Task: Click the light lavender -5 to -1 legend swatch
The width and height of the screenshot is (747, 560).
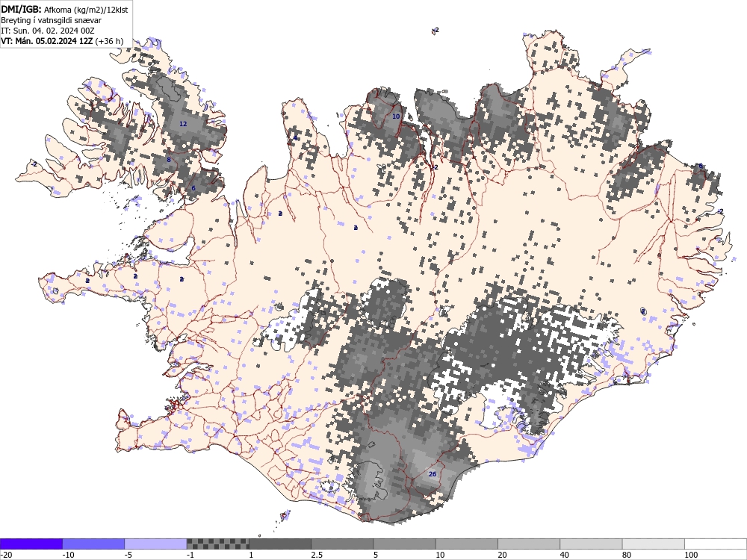Action: coord(155,544)
